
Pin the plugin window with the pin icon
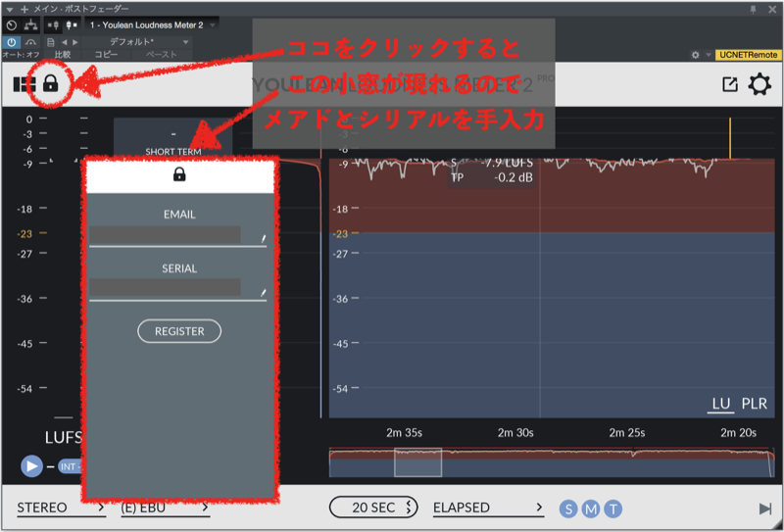[x=754, y=9]
